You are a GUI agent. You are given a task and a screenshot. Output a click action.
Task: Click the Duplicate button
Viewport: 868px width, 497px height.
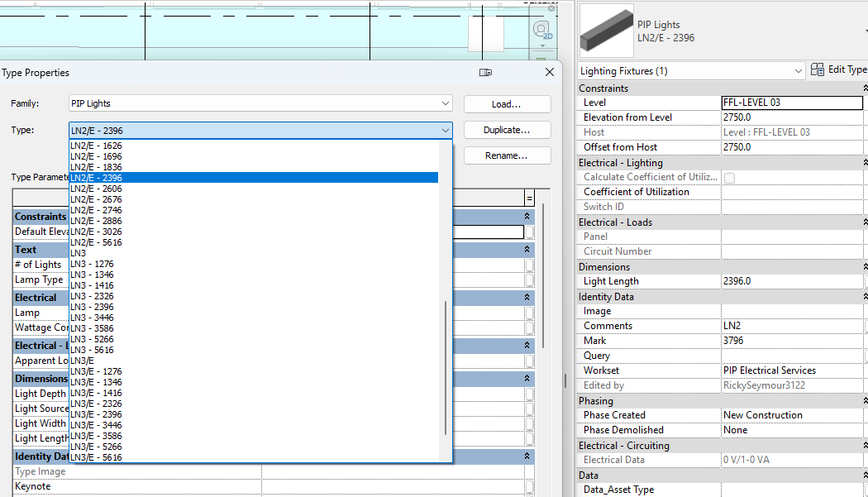point(507,130)
